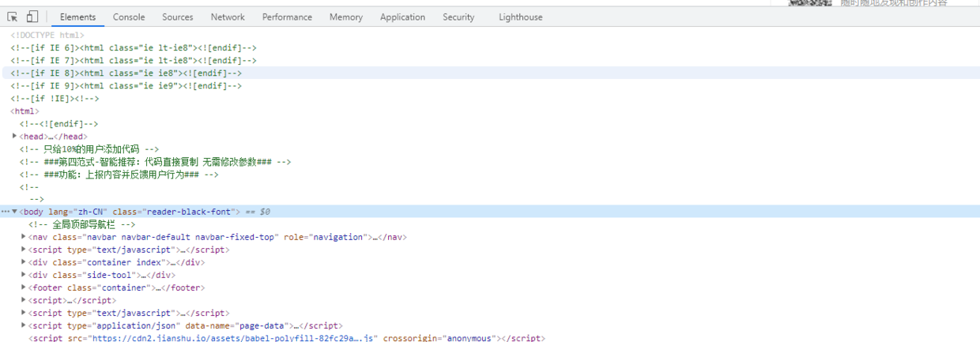
Task: Click the role navigation attribute on nav
Action: coord(327,237)
